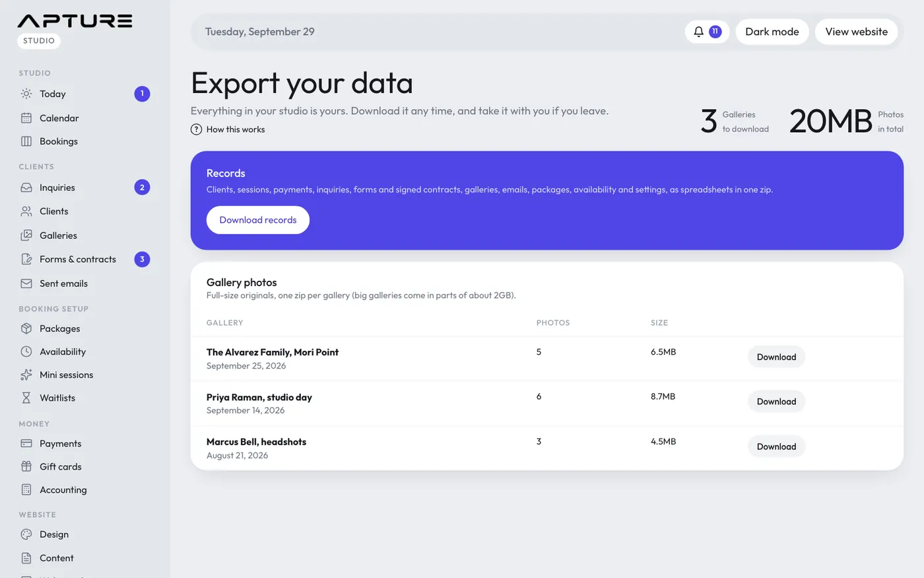
Task: Click the Accounting calculator icon
Action: tap(26, 489)
